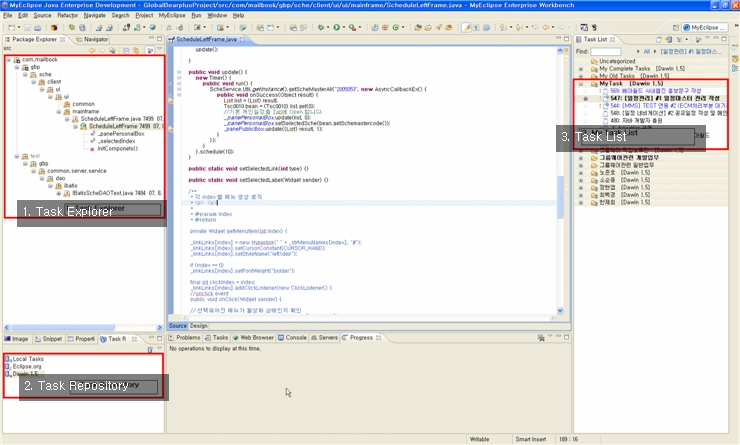The height and width of the screenshot is (445, 740).
Task: Click the green Run toolbar icon
Action: (x=336, y=27)
